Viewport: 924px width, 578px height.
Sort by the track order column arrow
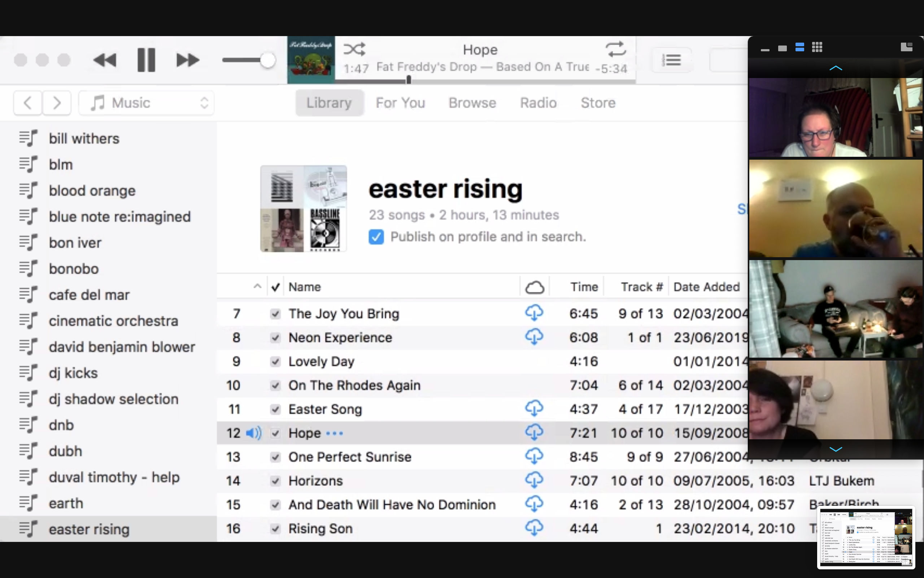point(257,286)
